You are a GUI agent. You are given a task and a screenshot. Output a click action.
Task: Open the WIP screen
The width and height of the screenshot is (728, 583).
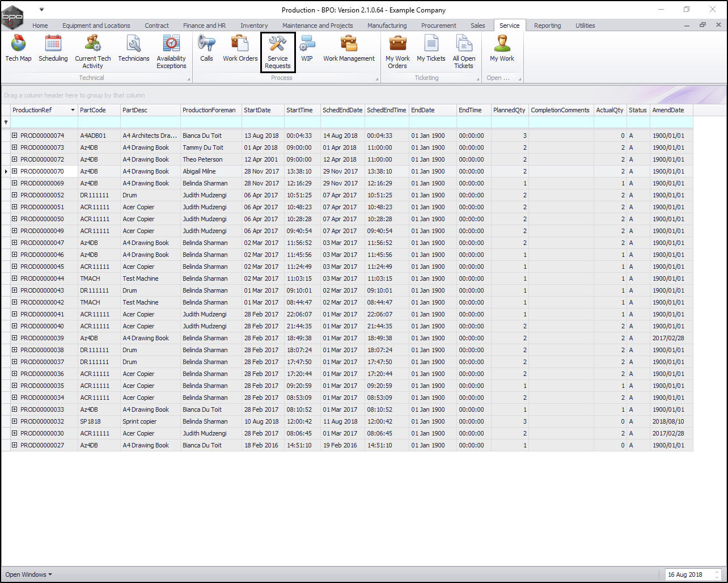tap(307, 48)
